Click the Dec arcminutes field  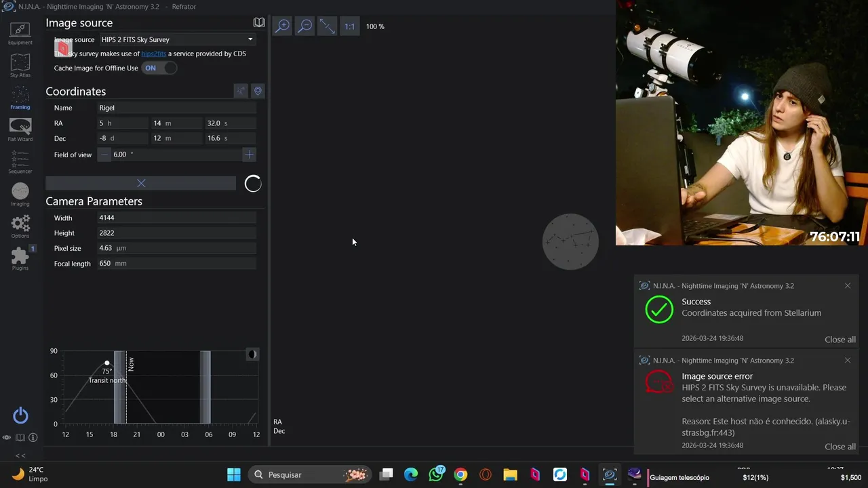point(176,138)
